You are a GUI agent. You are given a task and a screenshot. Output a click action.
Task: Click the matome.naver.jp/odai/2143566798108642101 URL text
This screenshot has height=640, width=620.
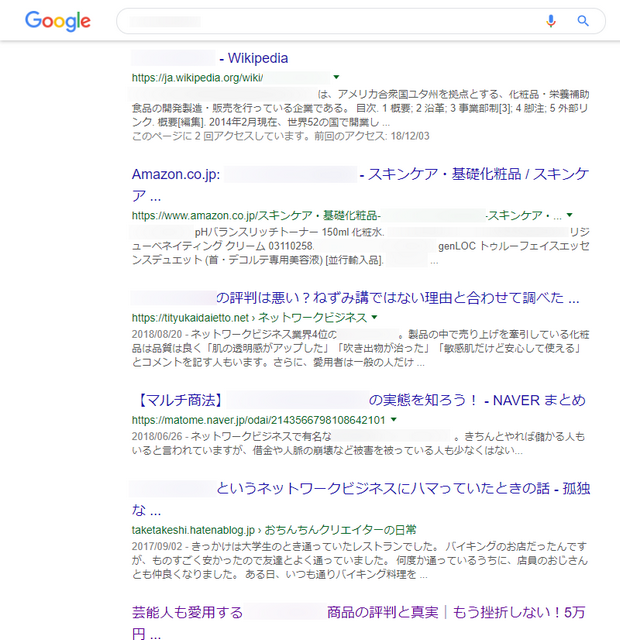(258, 420)
